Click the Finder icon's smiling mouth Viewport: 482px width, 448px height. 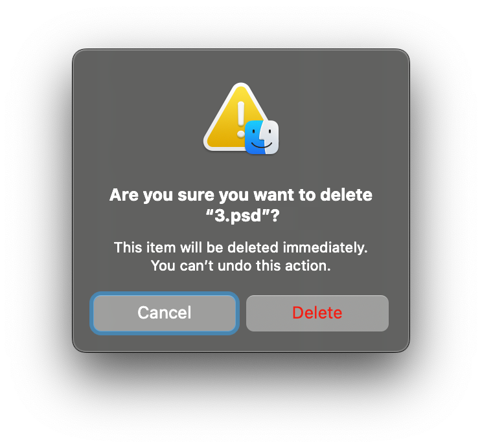pos(262,145)
